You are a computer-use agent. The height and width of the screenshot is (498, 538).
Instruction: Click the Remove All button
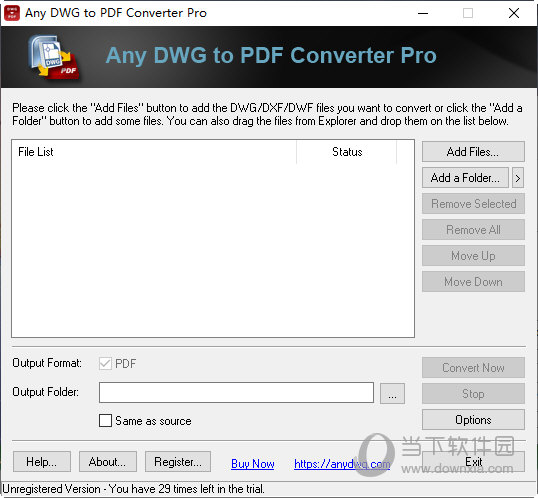pos(473,230)
